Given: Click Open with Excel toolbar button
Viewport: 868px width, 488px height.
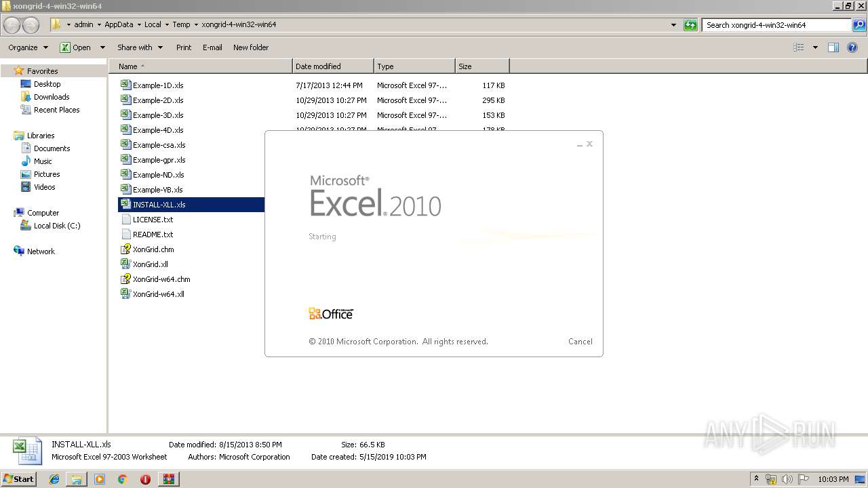Looking at the screenshot, I should click(76, 47).
